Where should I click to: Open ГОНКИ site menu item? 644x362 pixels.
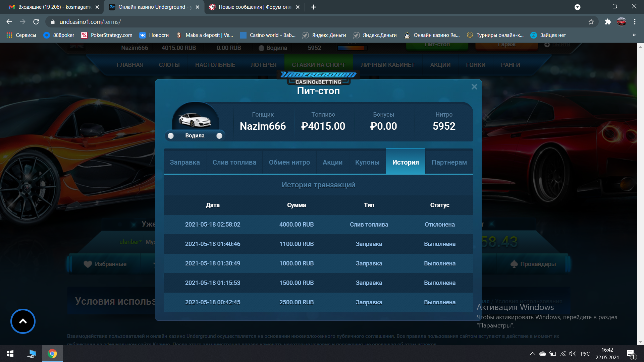(476, 65)
